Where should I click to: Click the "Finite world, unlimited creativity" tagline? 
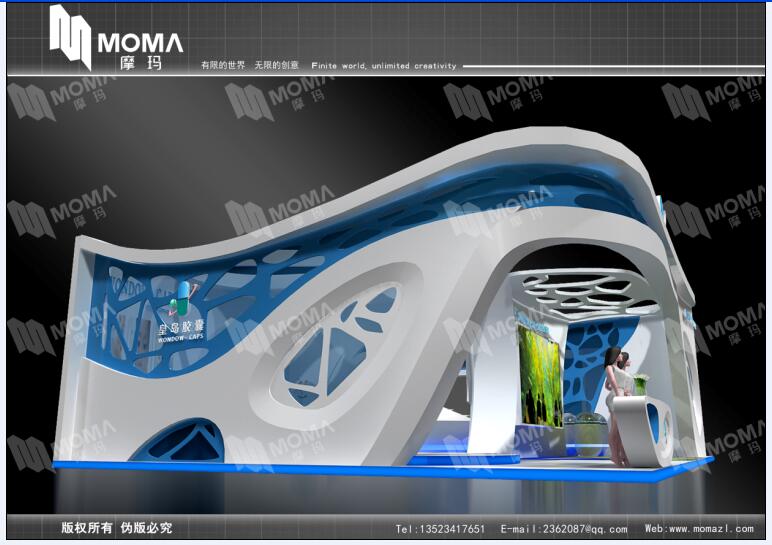(383, 66)
